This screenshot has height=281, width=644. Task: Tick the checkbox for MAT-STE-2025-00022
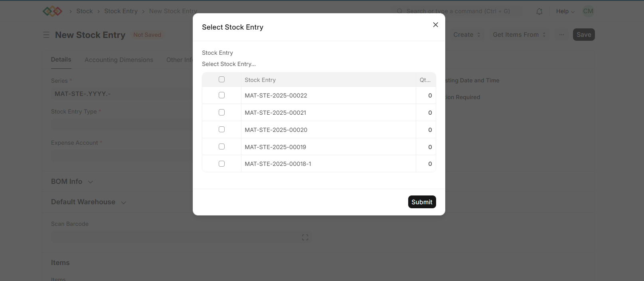pos(221,95)
